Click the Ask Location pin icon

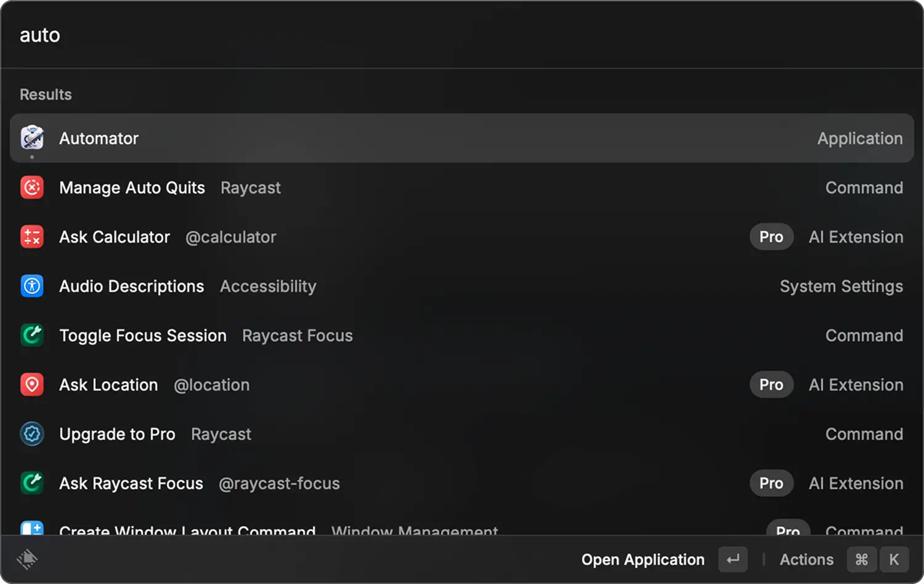(x=32, y=384)
